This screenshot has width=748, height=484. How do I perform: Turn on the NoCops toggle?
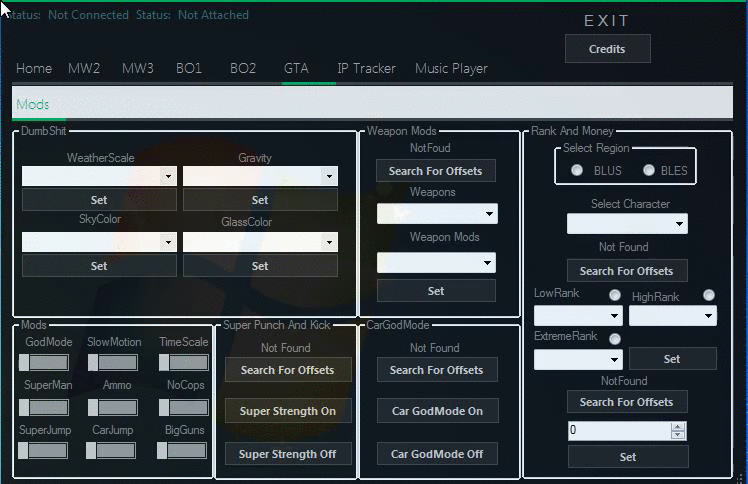click(x=183, y=407)
